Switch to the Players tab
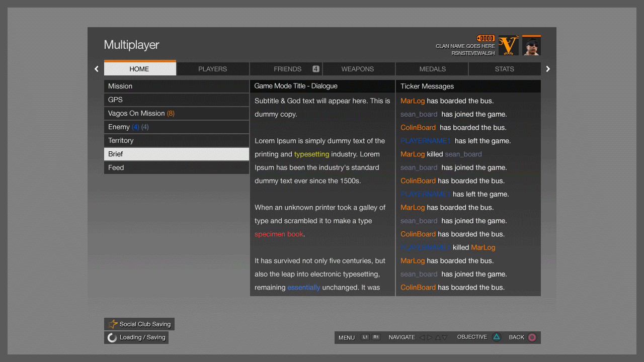Image resolution: width=644 pixels, height=362 pixels. [213, 69]
